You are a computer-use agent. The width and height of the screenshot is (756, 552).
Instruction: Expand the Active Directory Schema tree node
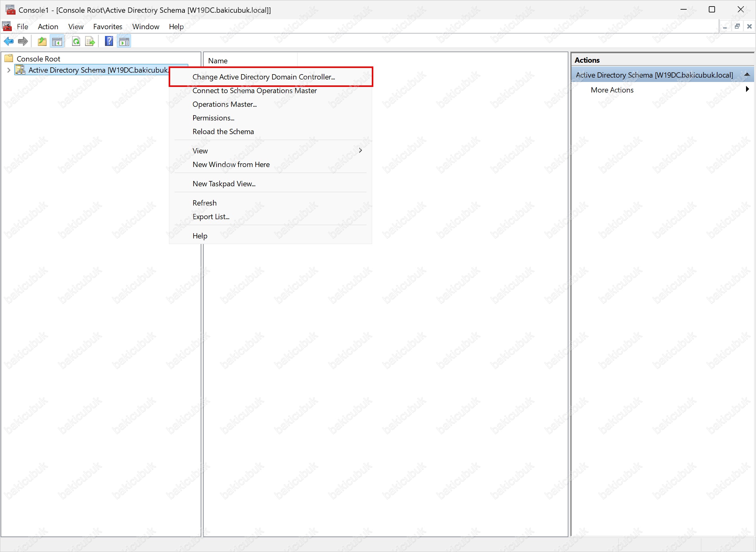(9, 70)
